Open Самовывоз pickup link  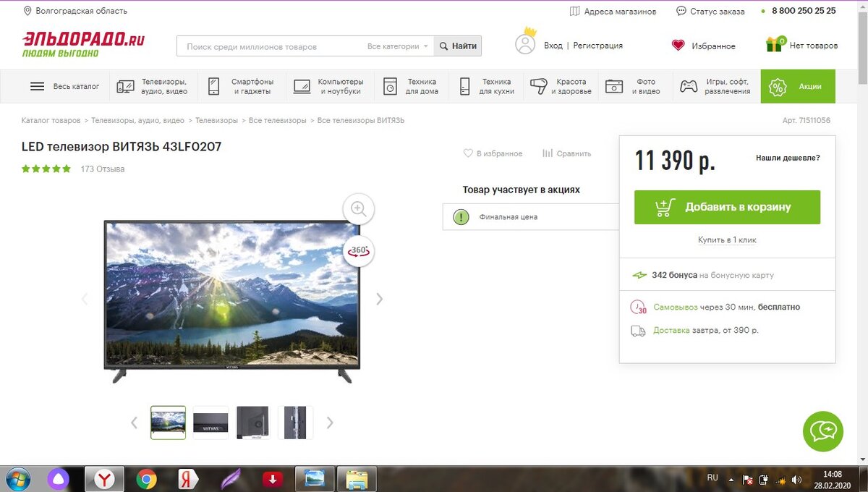tap(676, 307)
